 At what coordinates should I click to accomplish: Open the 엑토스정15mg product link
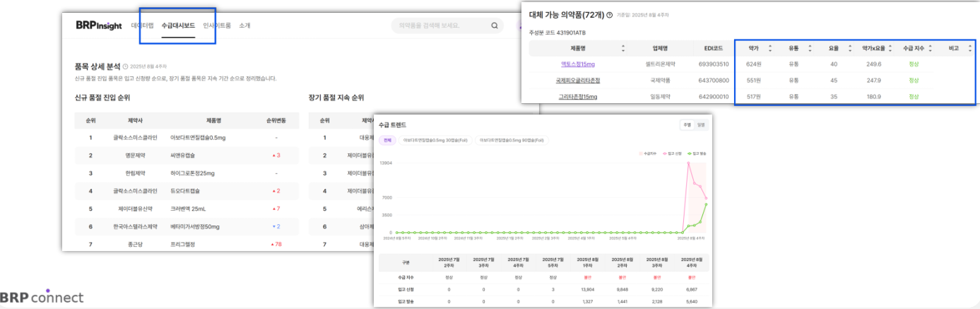pos(577,64)
